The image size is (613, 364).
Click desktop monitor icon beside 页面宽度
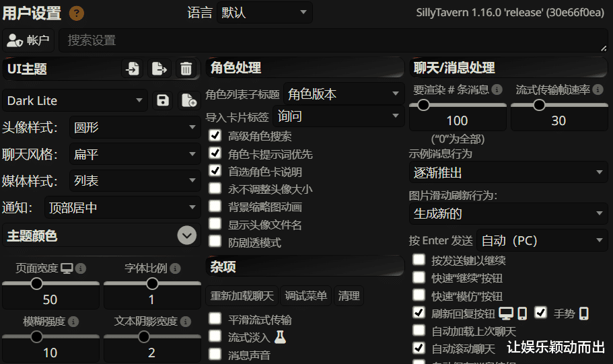pos(67,268)
